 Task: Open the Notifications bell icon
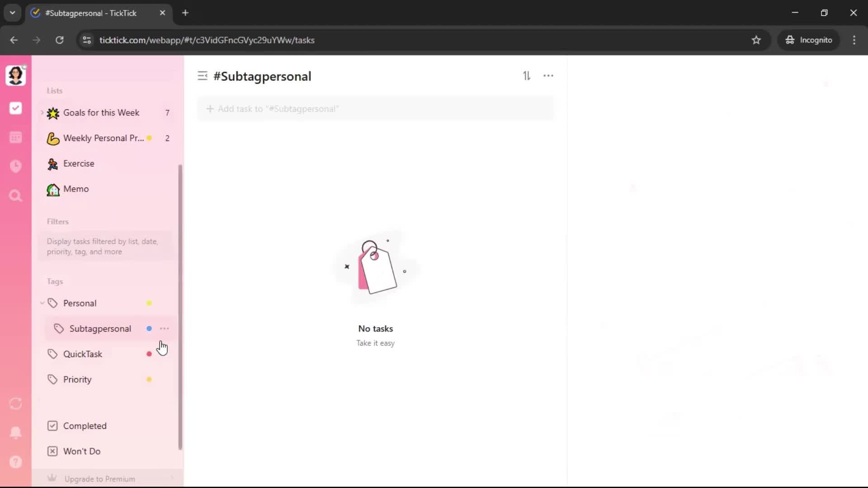click(16, 432)
